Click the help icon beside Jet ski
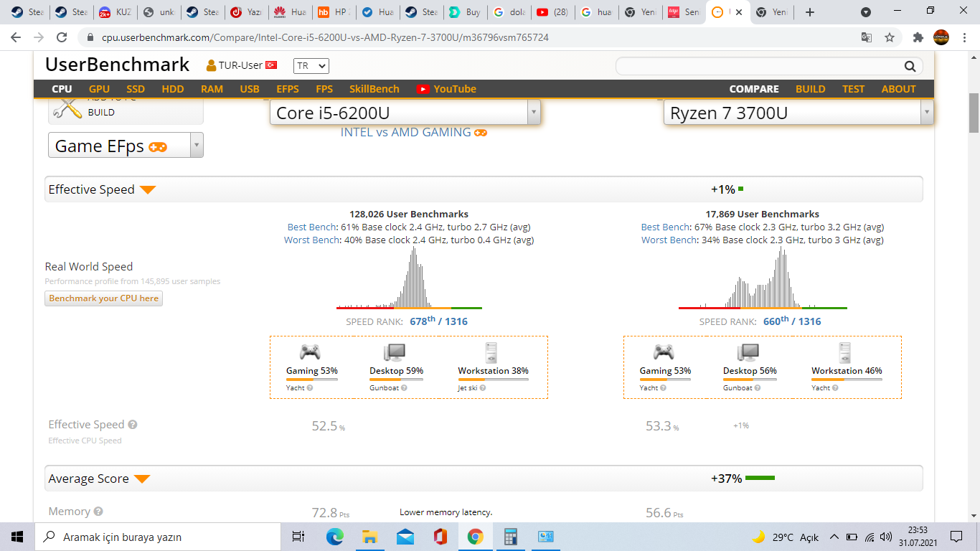Viewport: 980px width, 551px height. [x=482, y=388]
